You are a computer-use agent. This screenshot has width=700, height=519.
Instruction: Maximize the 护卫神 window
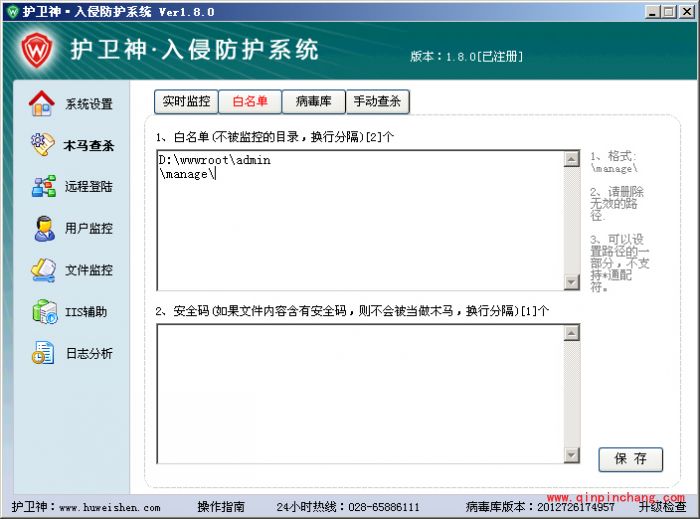tap(669, 12)
